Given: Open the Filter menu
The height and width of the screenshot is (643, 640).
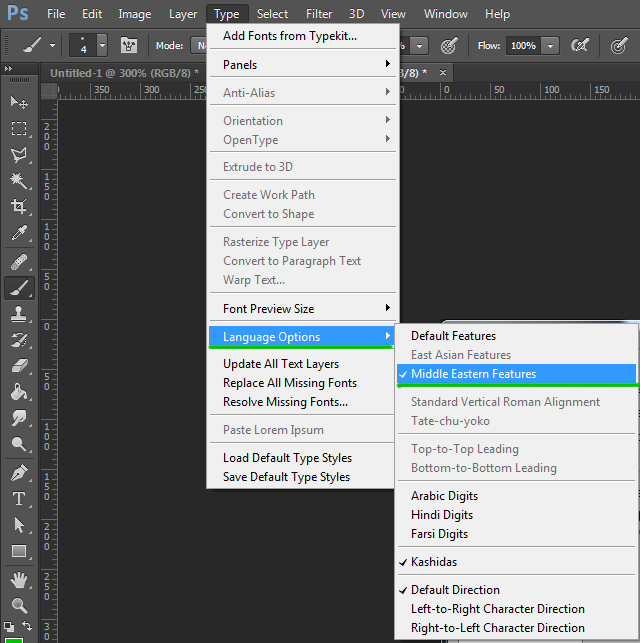Looking at the screenshot, I should (319, 14).
